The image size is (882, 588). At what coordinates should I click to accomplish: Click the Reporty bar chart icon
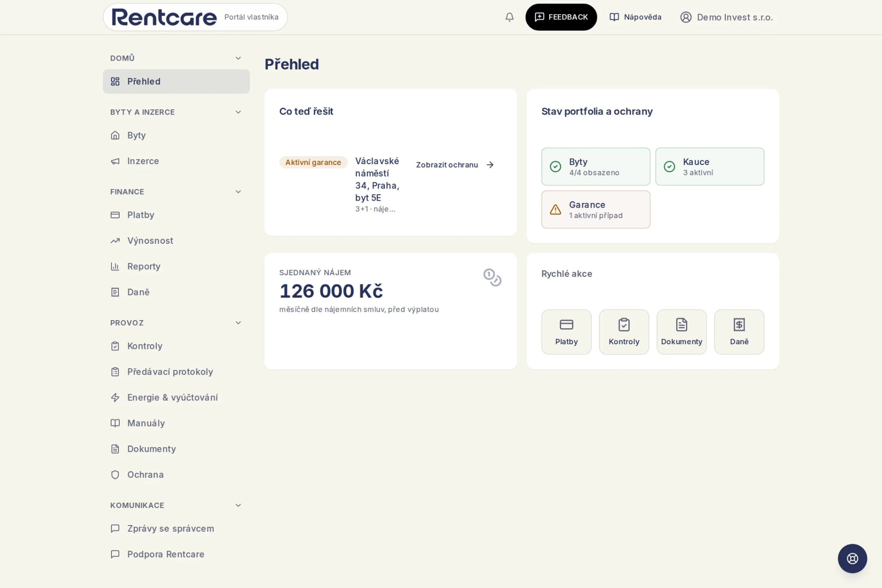115,266
